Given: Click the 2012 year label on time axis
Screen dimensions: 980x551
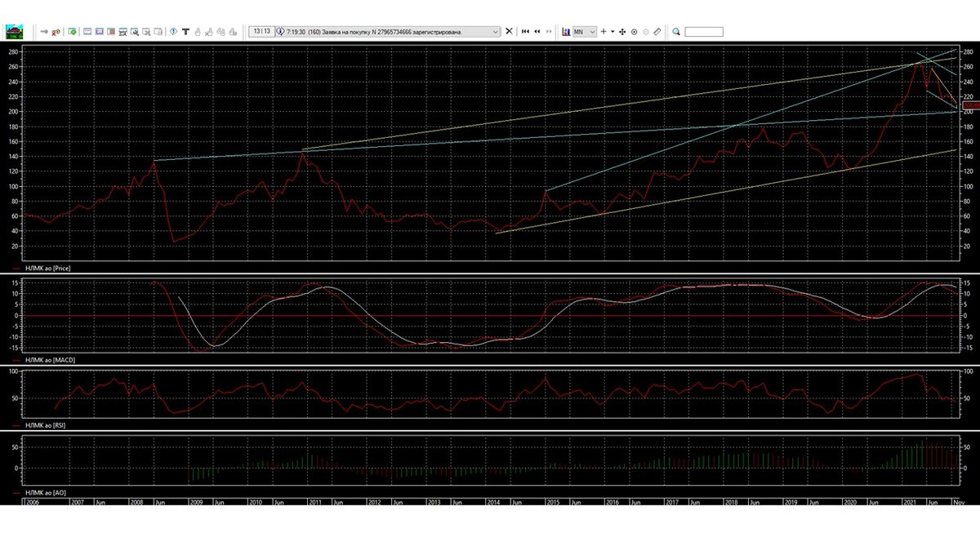Looking at the screenshot, I should pyautogui.click(x=375, y=503).
